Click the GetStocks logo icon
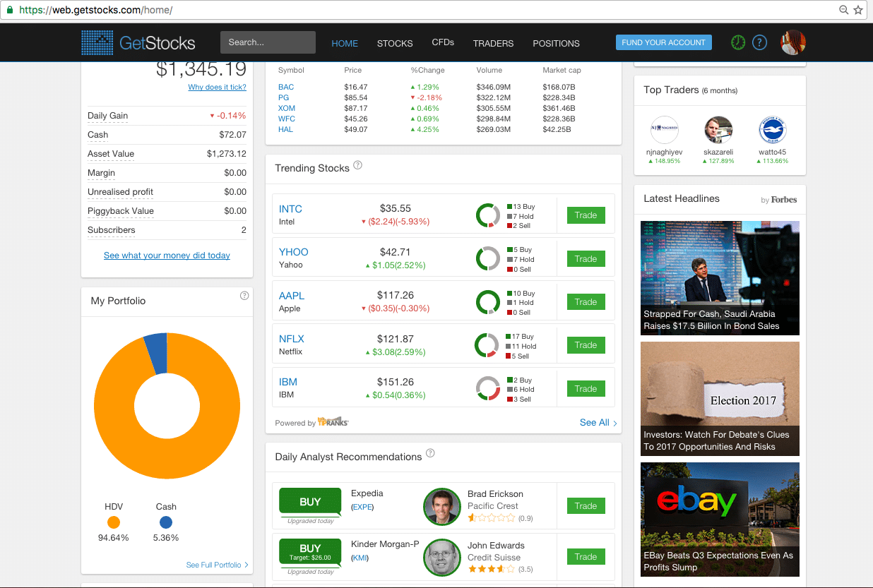Viewport: 873px width, 588px height. point(97,43)
